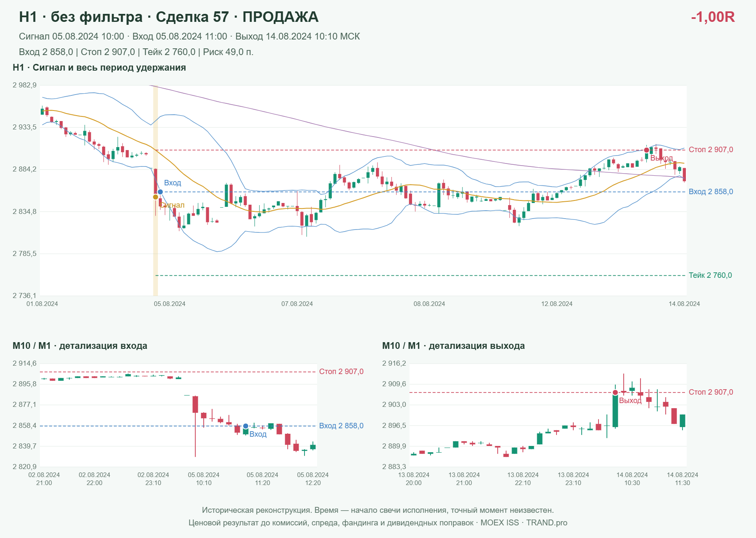Click the 2 858,4 axis value in entry detail
Viewport: 756px width, 538px height.
pyautogui.click(x=24, y=425)
